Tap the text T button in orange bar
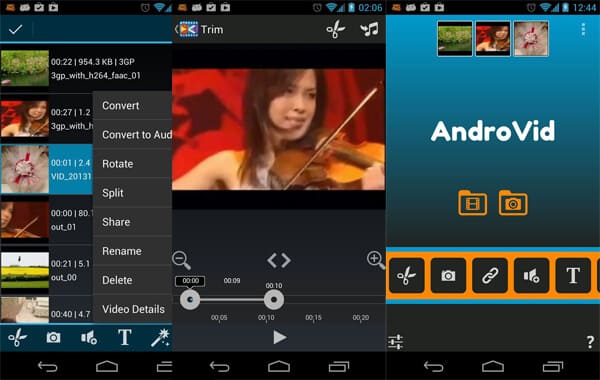The width and height of the screenshot is (600, 380). pyautogui.click(x=573, y=276)
